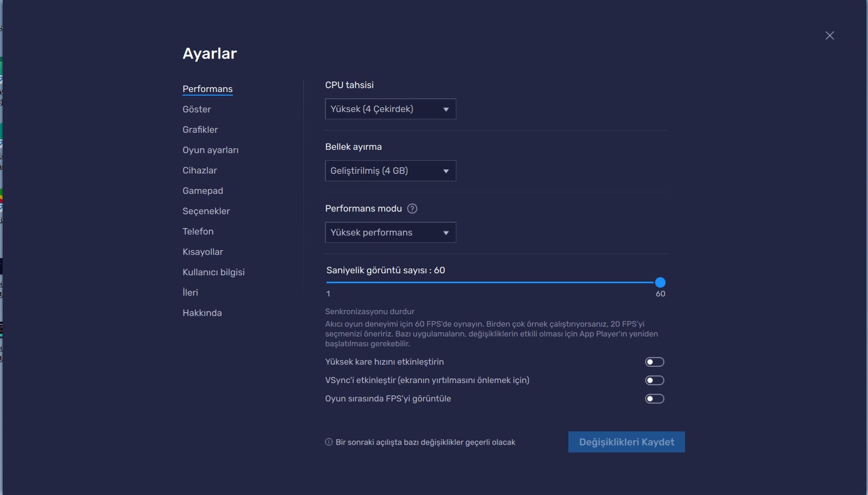
Task: Click the Saniyelik görüntü sayısı : 60 label
Action: 385,270
